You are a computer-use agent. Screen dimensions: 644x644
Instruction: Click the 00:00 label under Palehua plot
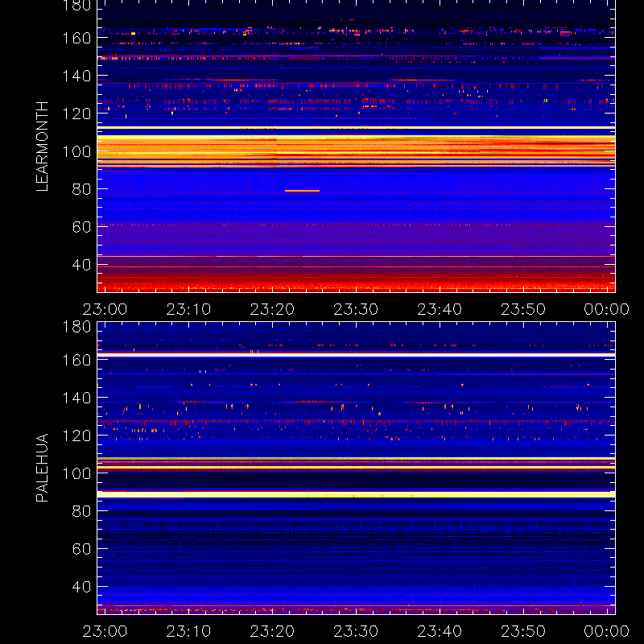[607, 631]
